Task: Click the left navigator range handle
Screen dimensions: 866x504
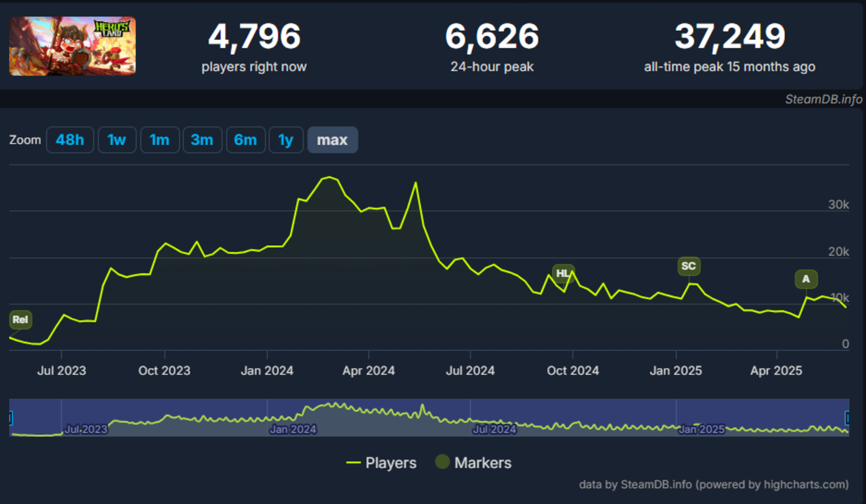Action: [x=10, y=419]
